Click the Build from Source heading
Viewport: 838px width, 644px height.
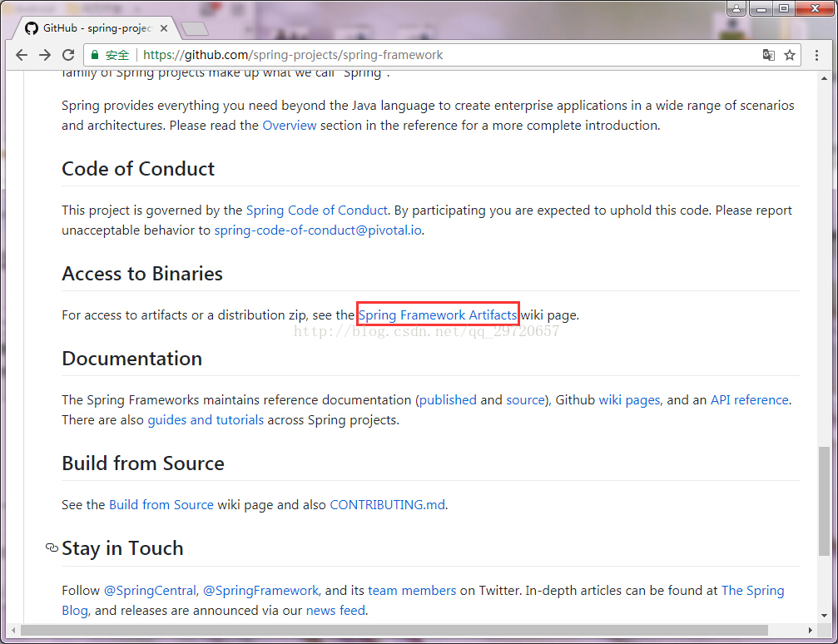[x=143, y=463]
